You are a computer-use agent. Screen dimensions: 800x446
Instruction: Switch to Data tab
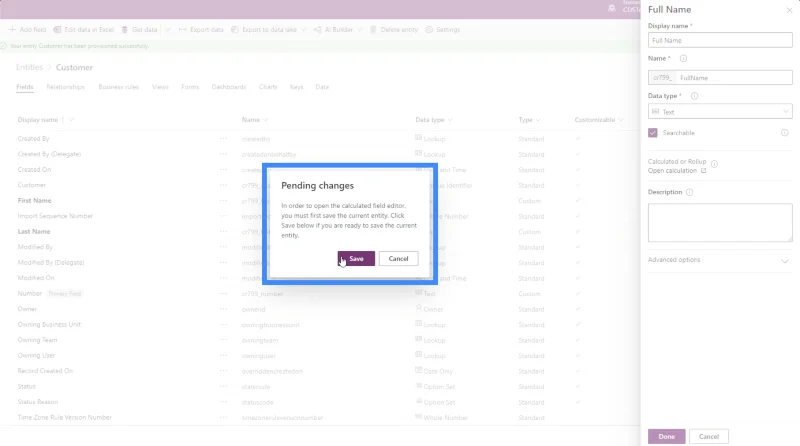pyautogui.click(x=322, y=87)
